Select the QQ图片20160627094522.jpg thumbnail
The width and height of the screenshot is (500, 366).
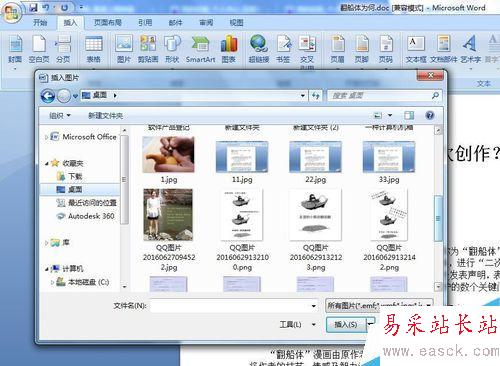tap(168, 215)
